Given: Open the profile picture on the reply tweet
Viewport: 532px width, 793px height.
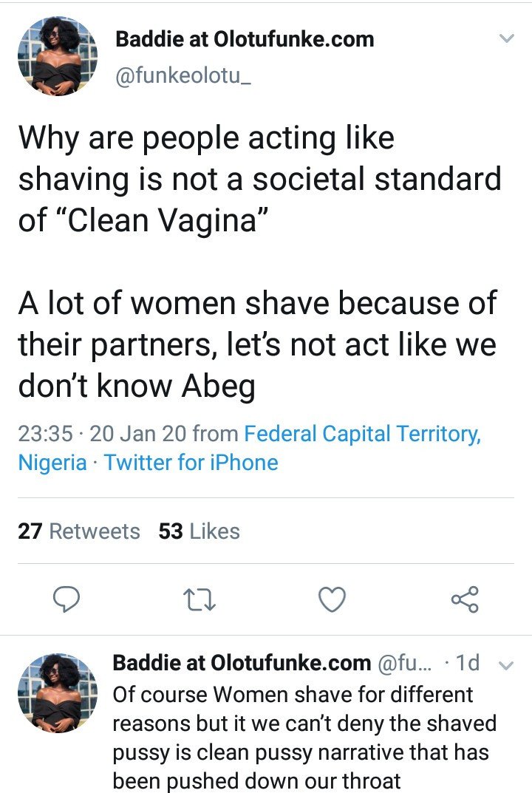Looking at the screenshot, I should 57,693.
